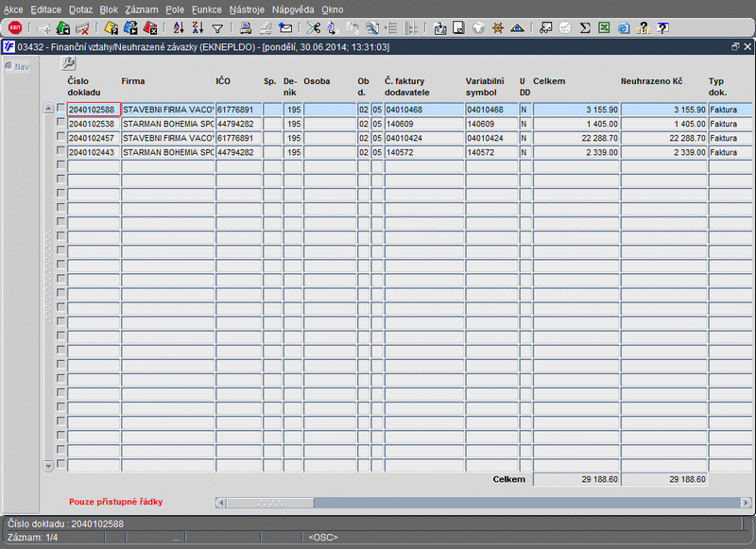Click variable symbol 140572

(x=491, y=152)
